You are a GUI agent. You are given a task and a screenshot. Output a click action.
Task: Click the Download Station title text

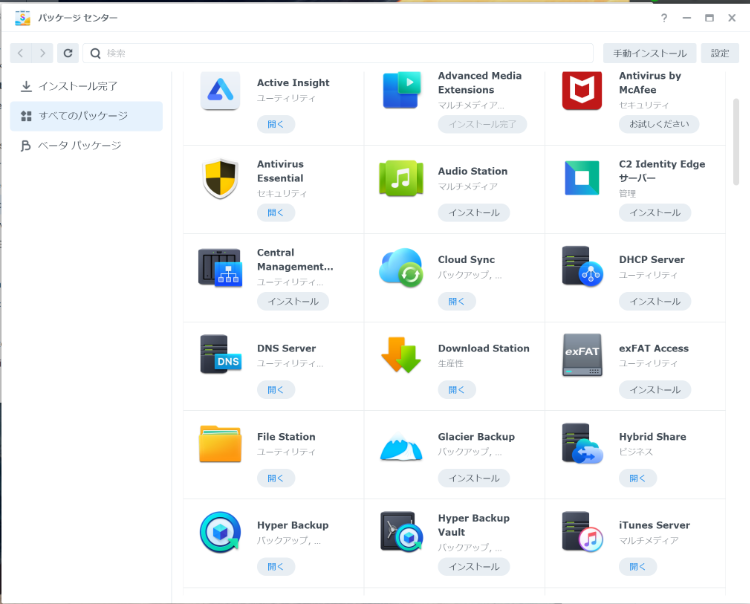484,348
